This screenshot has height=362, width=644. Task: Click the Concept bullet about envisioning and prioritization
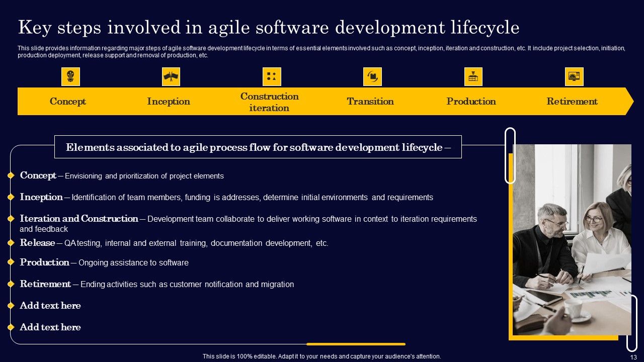tap(122, 175)
